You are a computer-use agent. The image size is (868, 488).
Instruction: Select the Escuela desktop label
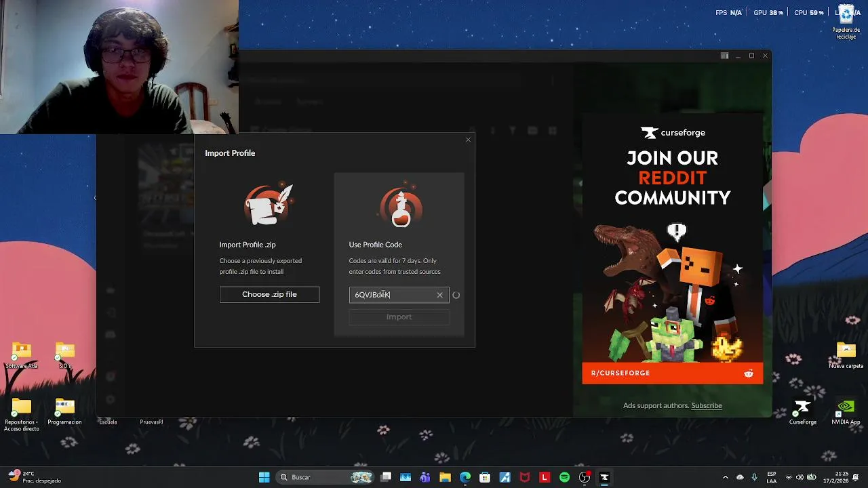(108, 422)
